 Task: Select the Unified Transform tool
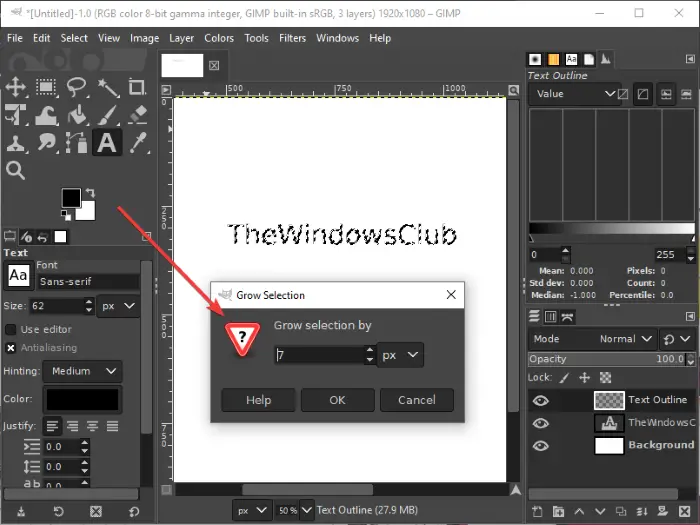click(x=16, y=115)
